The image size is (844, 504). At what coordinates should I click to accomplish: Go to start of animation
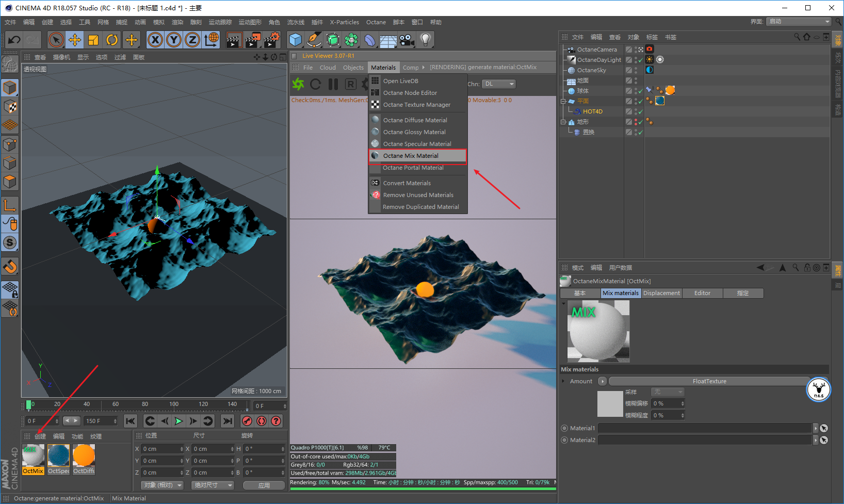(131, 421)
